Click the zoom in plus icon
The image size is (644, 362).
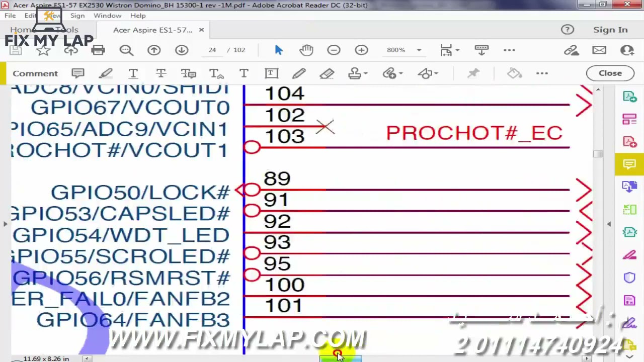(x=361, y=50)
